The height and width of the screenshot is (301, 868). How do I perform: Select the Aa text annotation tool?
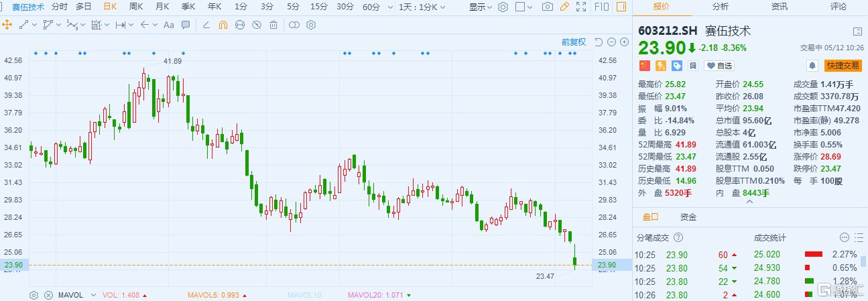pos(169,25)
